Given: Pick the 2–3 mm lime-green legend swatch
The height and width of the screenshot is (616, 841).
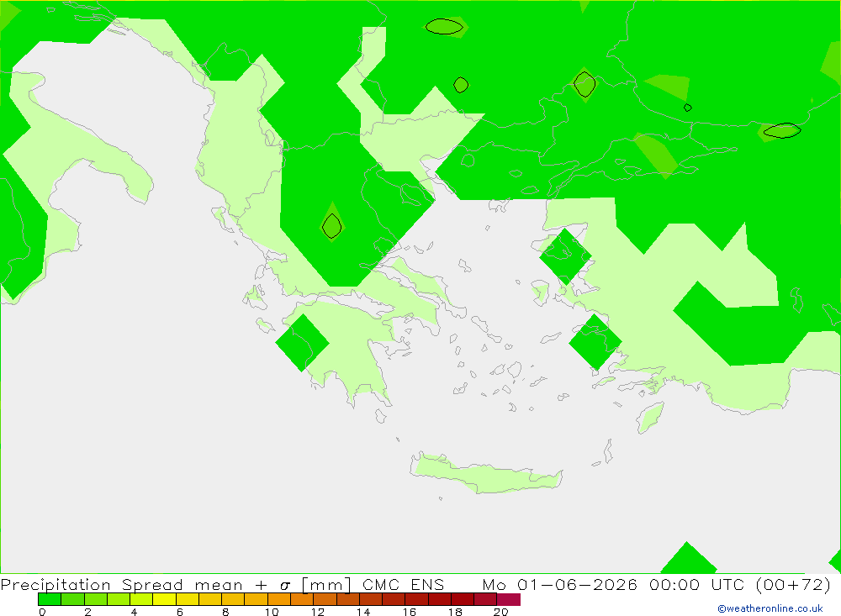Looking at the screenshot, I should pos(96,599).
